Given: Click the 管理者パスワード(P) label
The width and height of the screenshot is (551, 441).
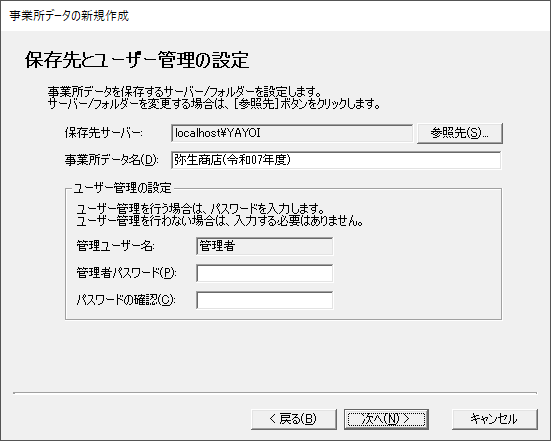Looking at the screenshot, I should click(x=127, y=273).
